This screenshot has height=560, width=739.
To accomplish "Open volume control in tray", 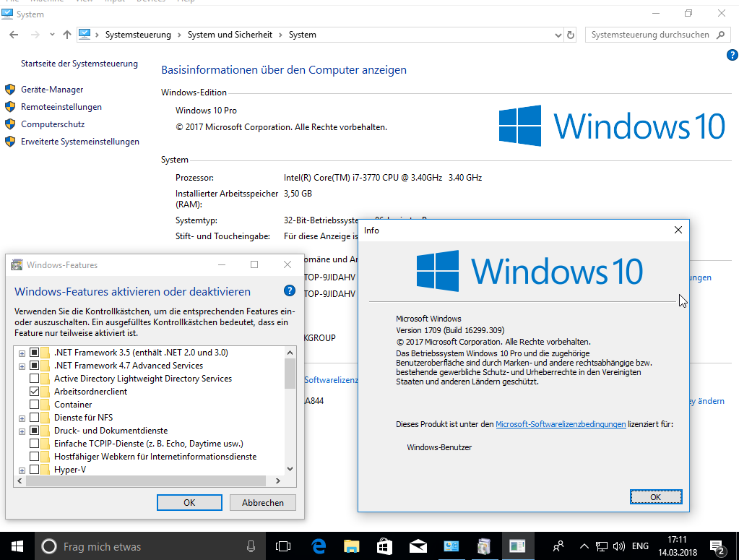I will (x=619, y=547).
